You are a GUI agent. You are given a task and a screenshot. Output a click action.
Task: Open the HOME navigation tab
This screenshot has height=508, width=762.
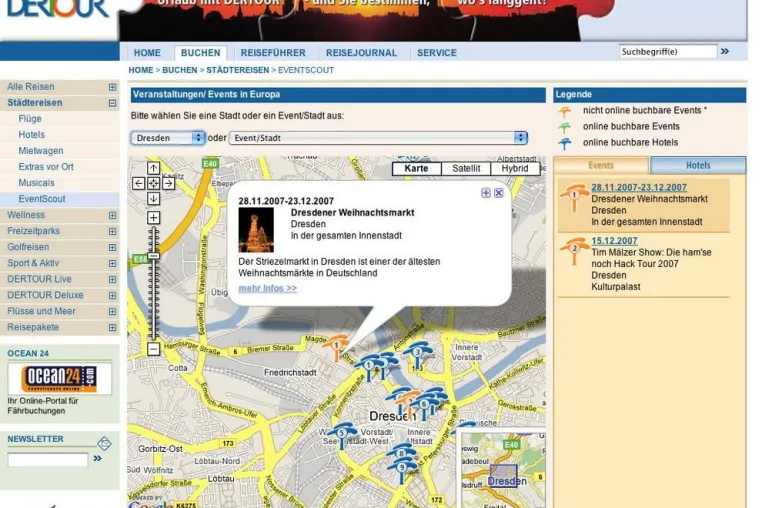point(147,53)
